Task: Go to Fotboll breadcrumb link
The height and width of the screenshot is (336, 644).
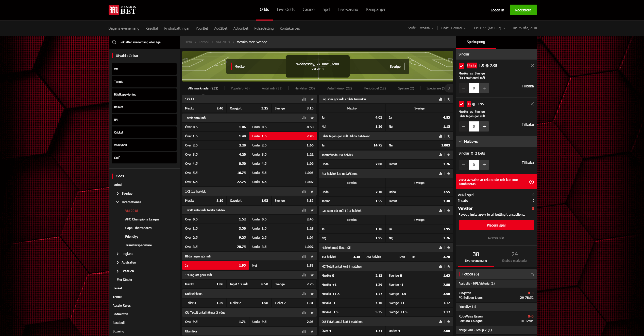Action: click(x=204, y=42)
